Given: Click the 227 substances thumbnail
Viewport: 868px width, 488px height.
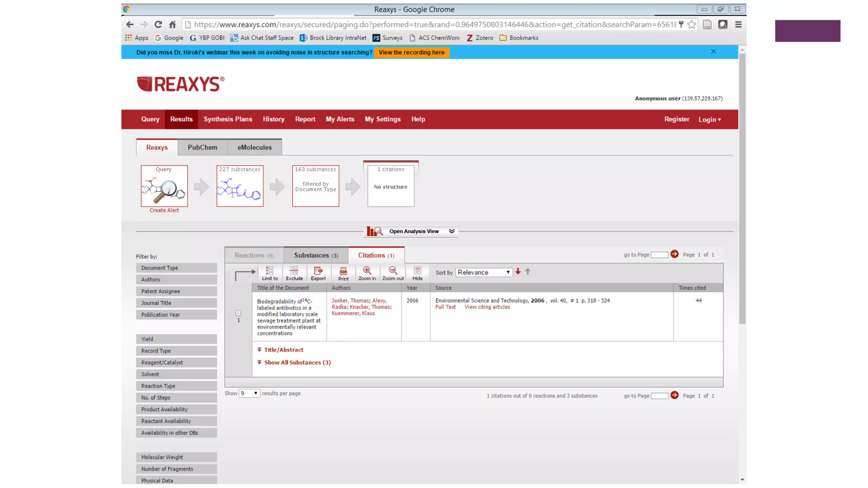Looking at the screenshot, I should tap(240, 186).
